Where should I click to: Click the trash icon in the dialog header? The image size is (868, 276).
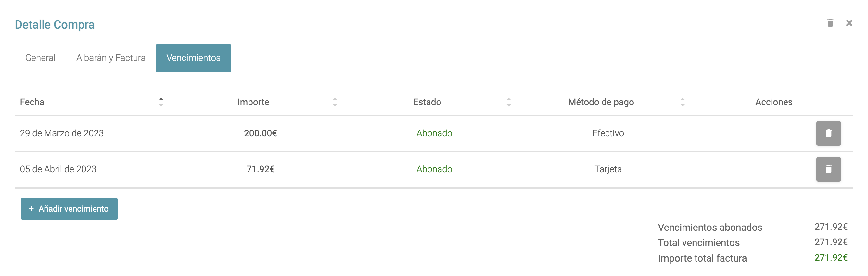[x=830, y=23]
